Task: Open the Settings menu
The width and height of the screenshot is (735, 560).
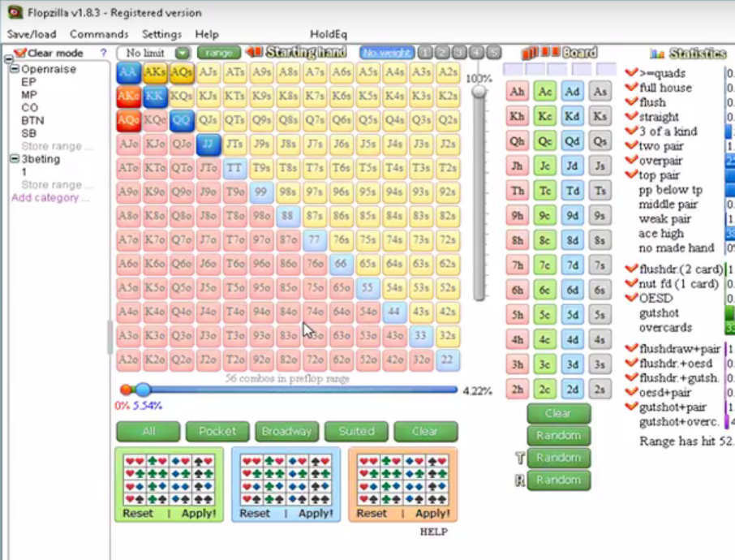Action: coord(161,34)
